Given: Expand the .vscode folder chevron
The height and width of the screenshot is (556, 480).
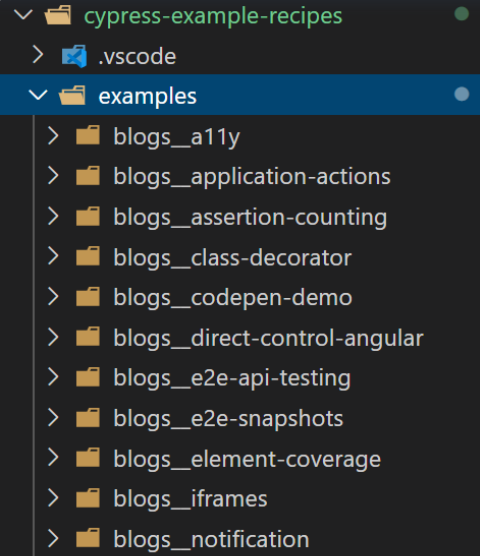Looking at the screenshot, I should point(38,55).
